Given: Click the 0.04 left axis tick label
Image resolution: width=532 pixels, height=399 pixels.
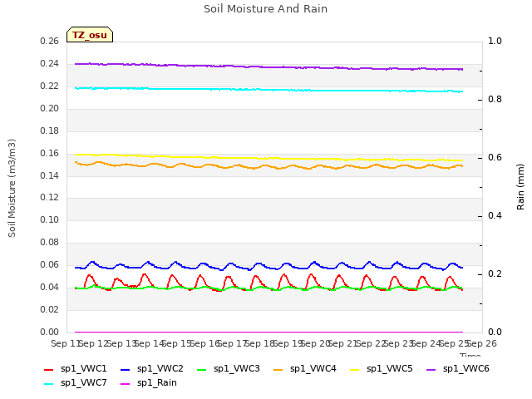Looking at the screenshot, I should click(49, 288).
